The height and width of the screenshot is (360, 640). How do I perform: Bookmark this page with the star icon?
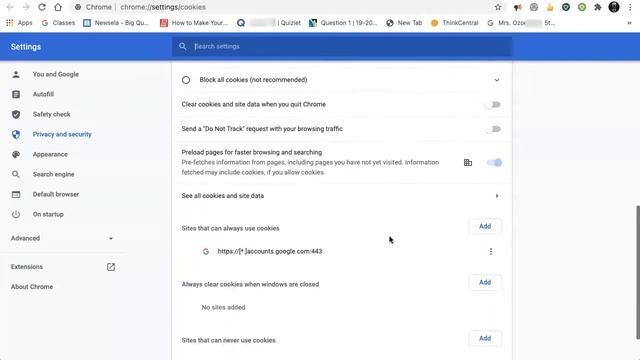coord(498,7)
